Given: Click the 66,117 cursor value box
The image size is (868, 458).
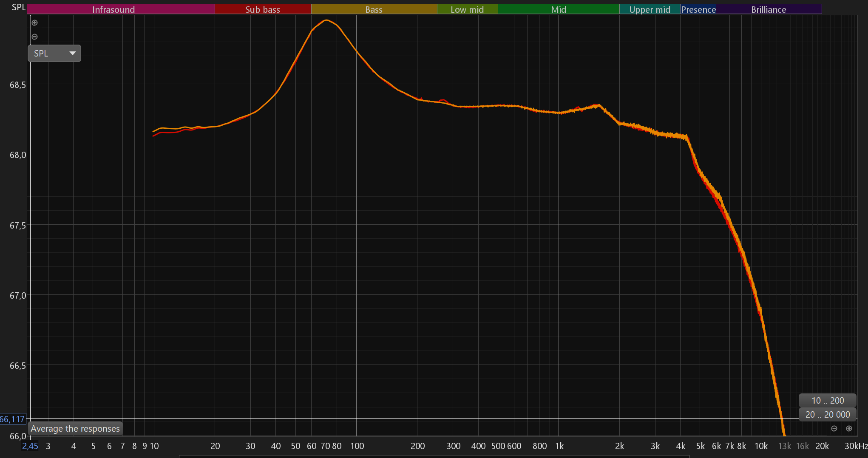Looking at the screenshot, I should (x=13, y=419).
